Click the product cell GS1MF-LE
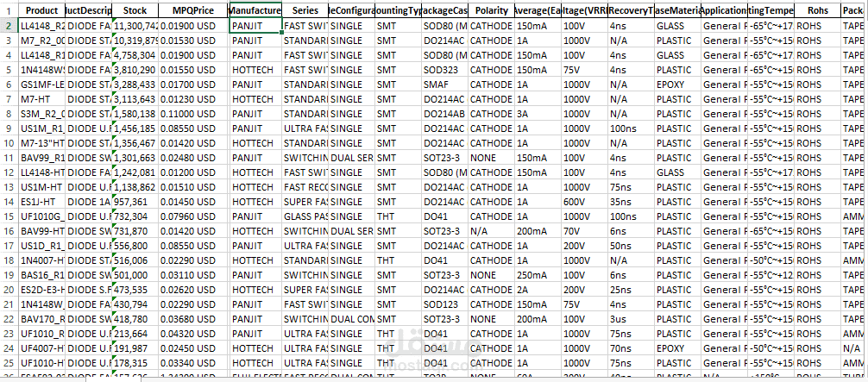This screenshot has height=382, width=868. [x=42, y=85]
